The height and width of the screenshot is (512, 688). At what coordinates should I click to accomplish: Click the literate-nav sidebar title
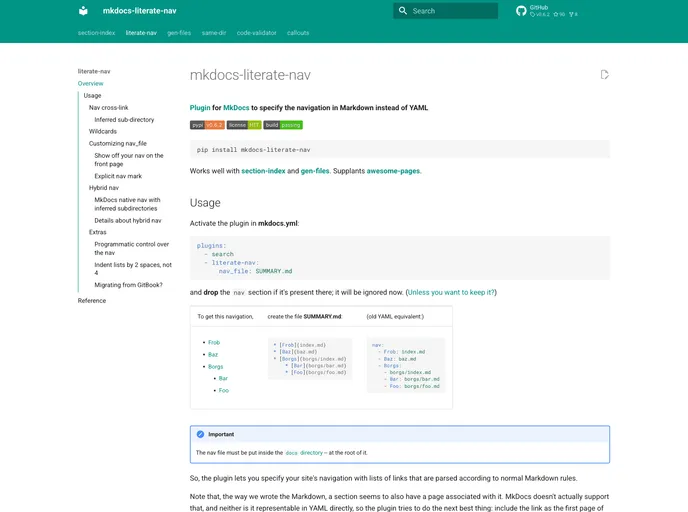(94, 71)
